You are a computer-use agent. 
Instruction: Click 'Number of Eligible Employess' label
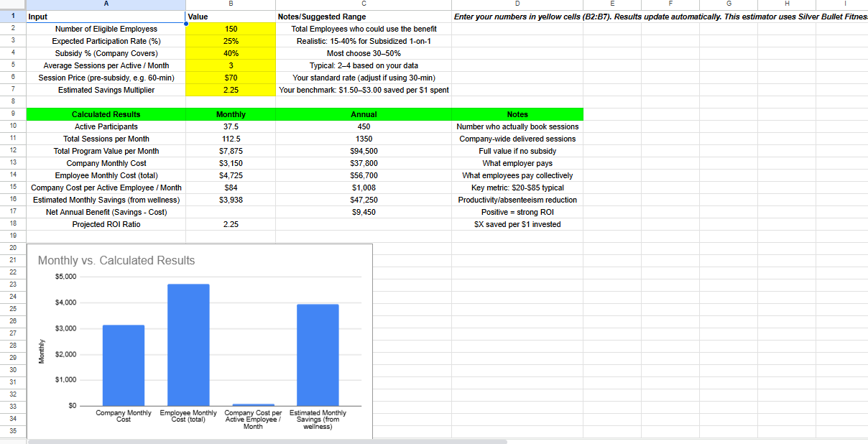(106, 29)
